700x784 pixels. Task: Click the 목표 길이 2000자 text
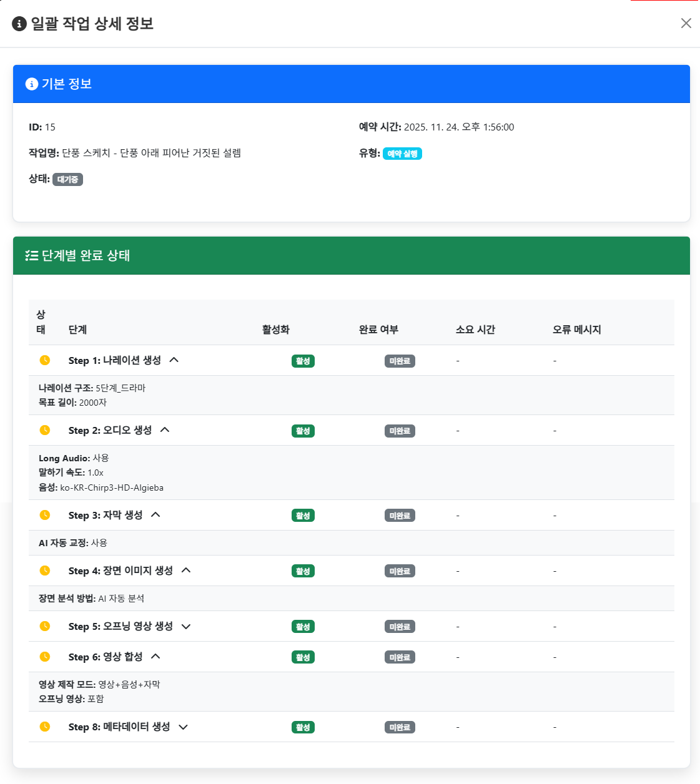(72, 403)
